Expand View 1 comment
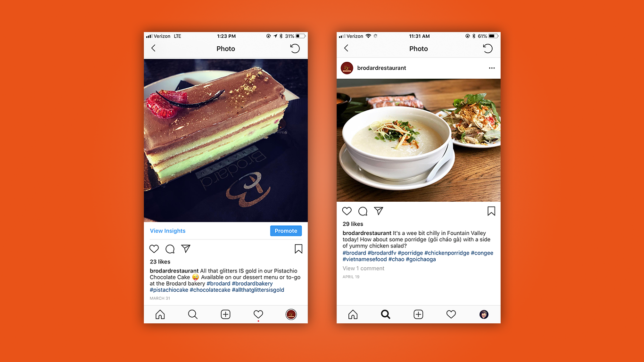 point(363,268)
